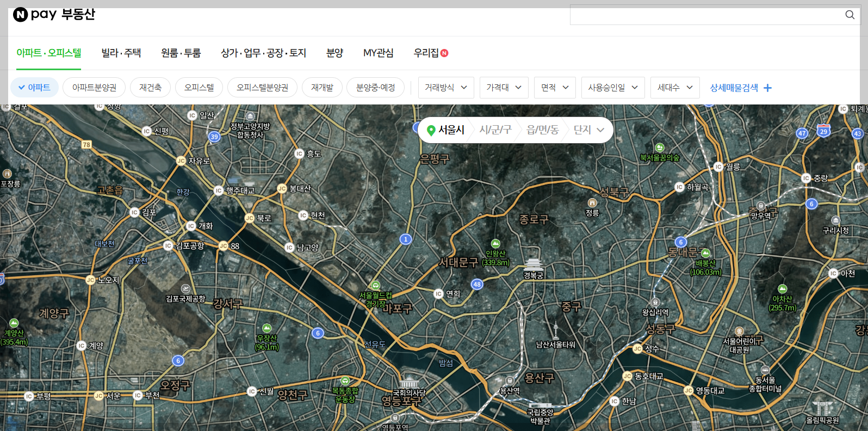Open the 아파트·오피스텔 tab
The image size is (868, 431).
coord(49,53)
